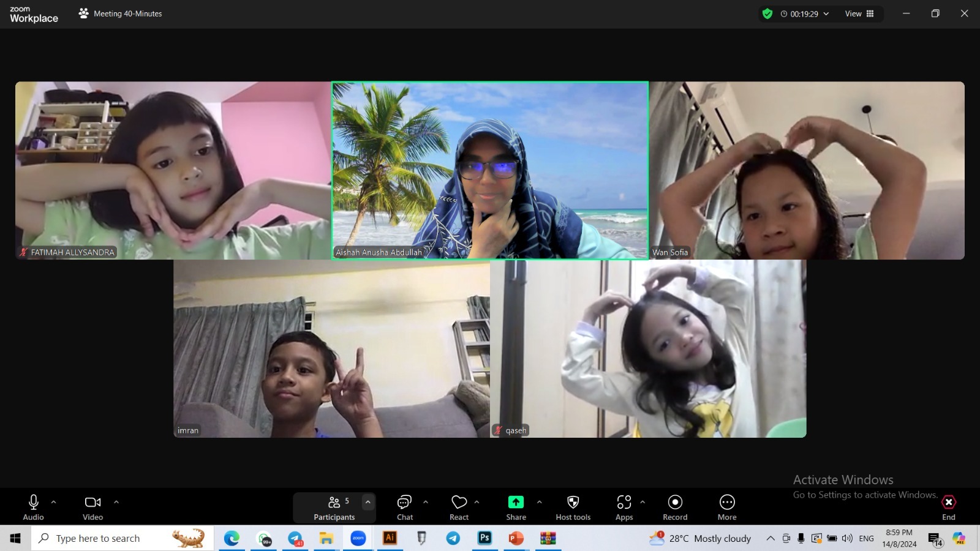Viewport: 980px width, 551px height.
Task: Open Adobe Illustrator from the taskbar
Action: tap(390, 538)
